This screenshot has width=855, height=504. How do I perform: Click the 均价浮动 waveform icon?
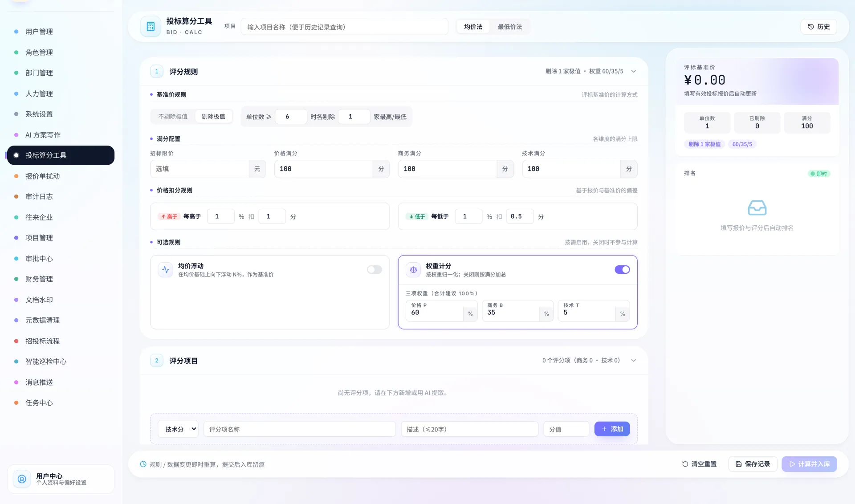pos(166,269)
